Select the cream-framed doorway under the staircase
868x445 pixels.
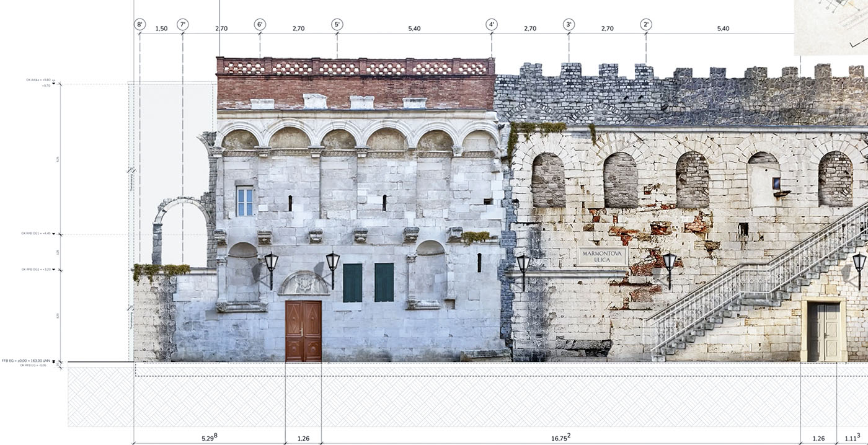click(x=823, y=330)
